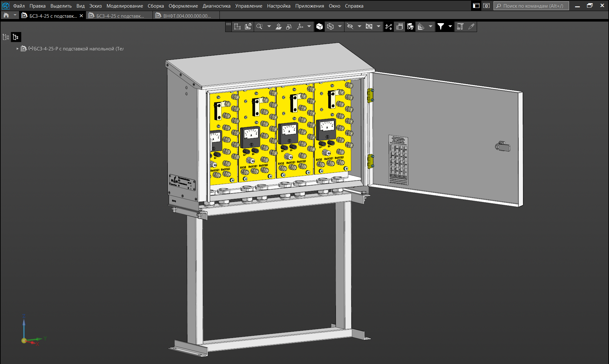Click the normal-to-plane view arrow icon
609x364 pixels.
pyautogui.click(x=278, y=27)
